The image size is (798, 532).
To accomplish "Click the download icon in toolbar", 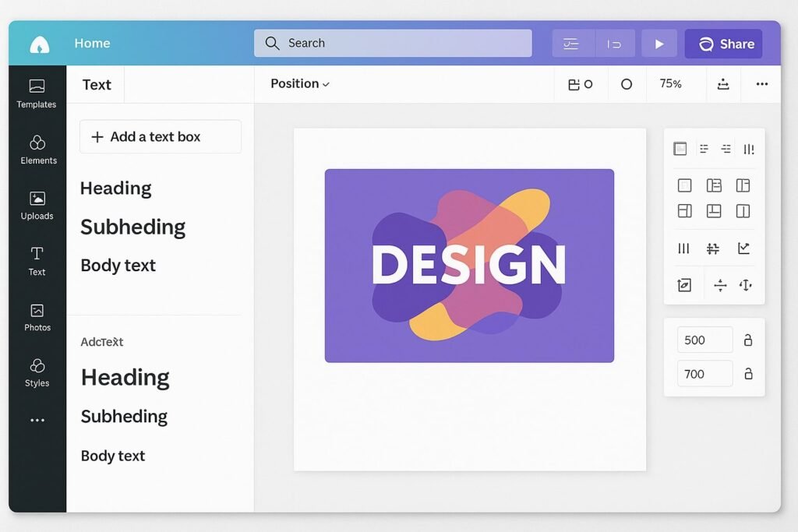I will click(723, 84).
